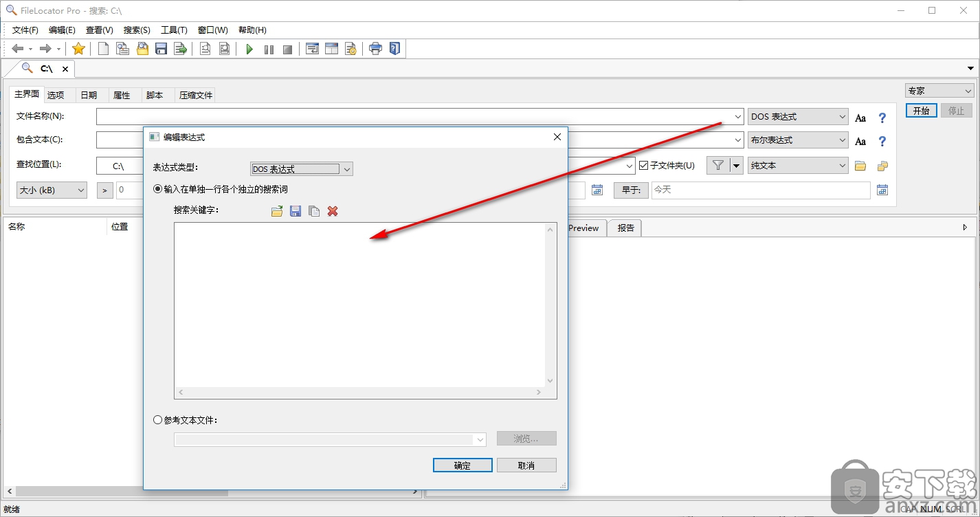The image size is (980, 517).
Task: Click inside the 搜索关键字 text area
Action: tap(359, 305)
